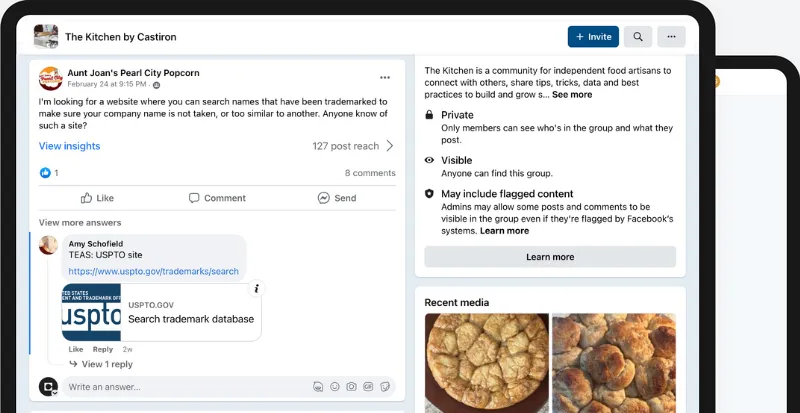Expand View 1 reply under Amy's comment
This screenshot has width=800, height=413.
pos(106,364)
